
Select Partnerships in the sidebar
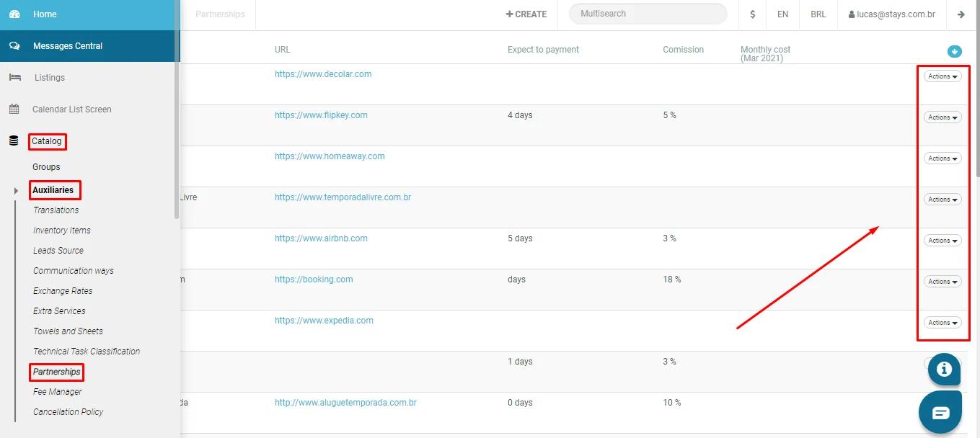(57, 372)
